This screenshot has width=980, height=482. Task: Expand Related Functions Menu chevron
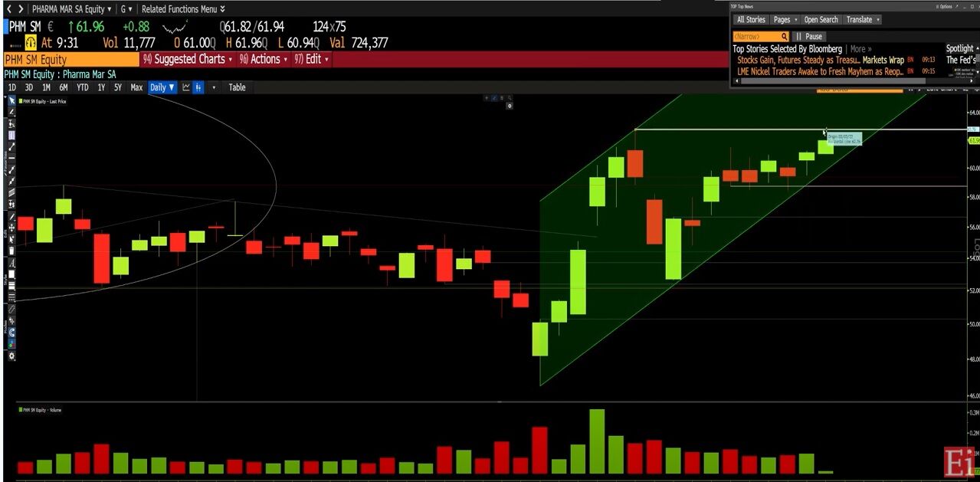point(222,9)
